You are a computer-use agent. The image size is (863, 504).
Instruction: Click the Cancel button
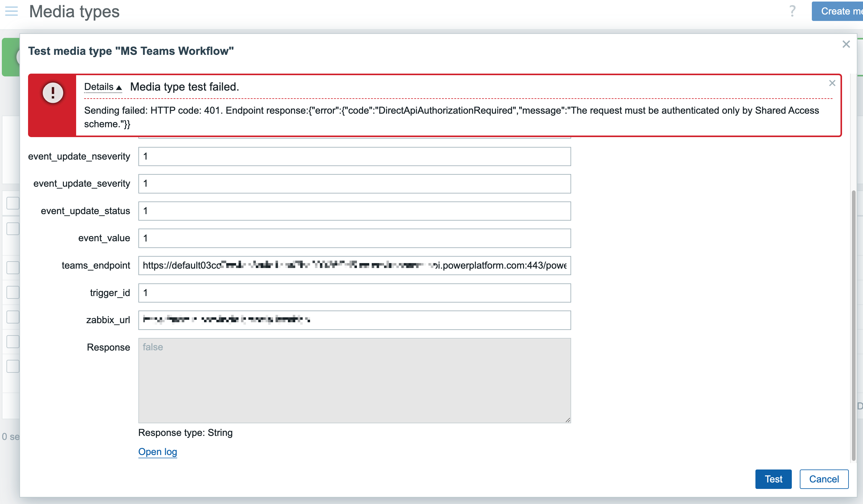coord(824,479)
